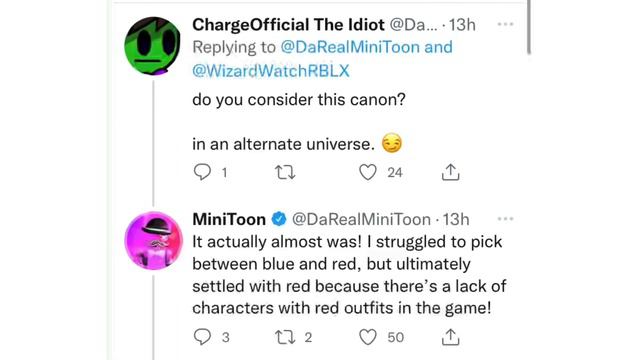Like MiniToon's tweet with 50 likes
640x360 pixels.
(x=368, y=337)
